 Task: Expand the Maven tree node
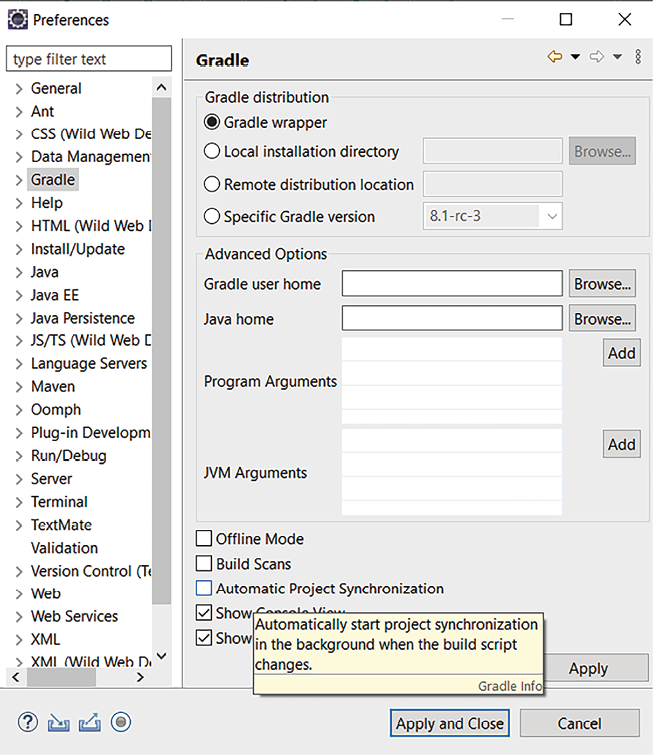19,387
